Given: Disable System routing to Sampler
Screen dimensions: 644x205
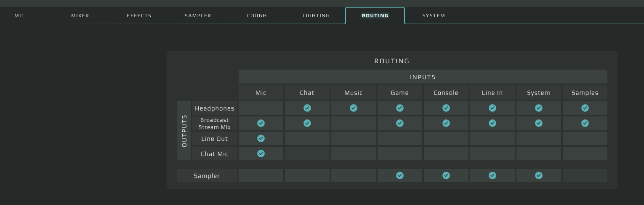Looking at the screenshot, I should [x=539, y=175].
